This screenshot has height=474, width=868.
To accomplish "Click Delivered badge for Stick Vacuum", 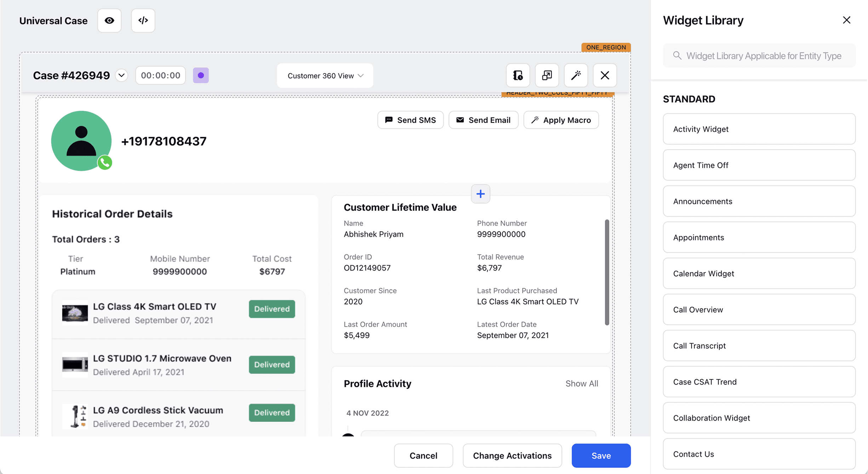I will (272, 413).
